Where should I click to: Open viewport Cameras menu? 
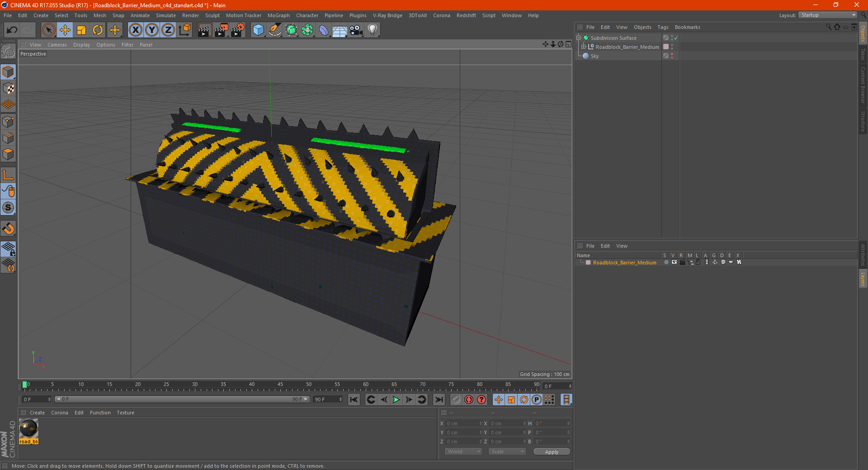tap(57, 45)
